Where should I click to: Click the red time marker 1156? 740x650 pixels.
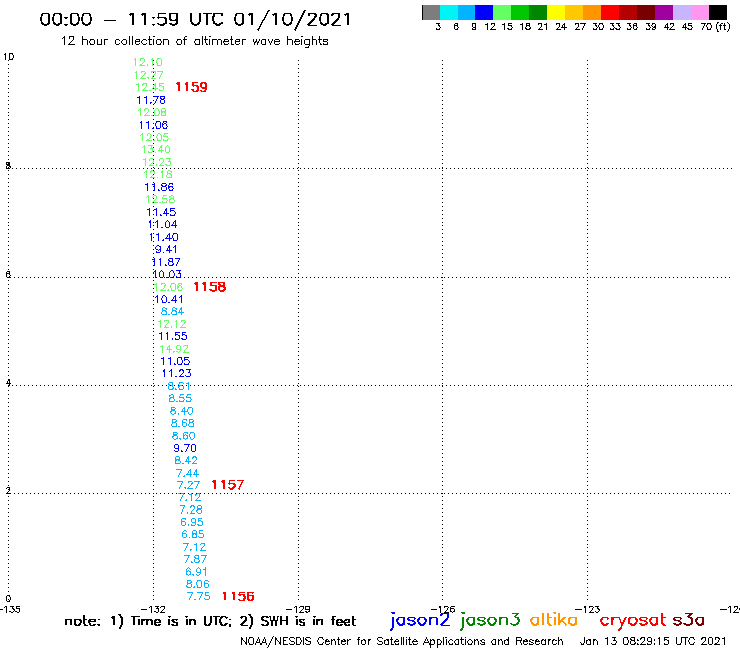[238, 597]
